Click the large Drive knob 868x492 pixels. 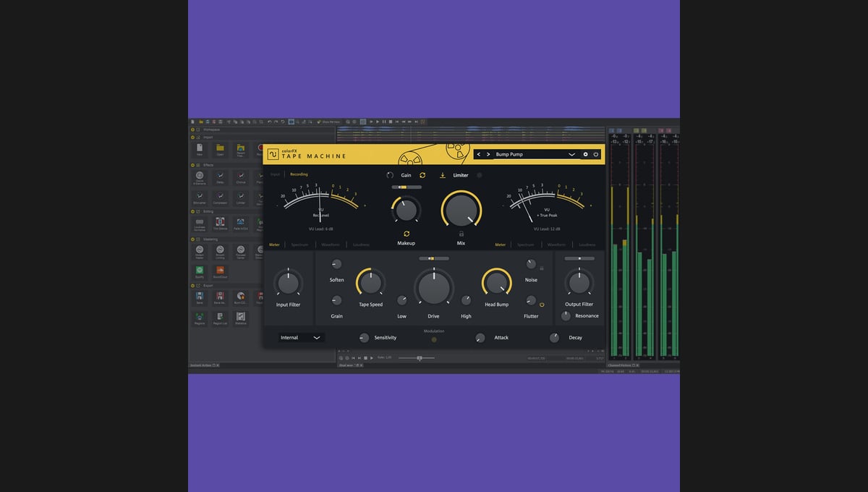pyautogui.click(x=433, y=287)
